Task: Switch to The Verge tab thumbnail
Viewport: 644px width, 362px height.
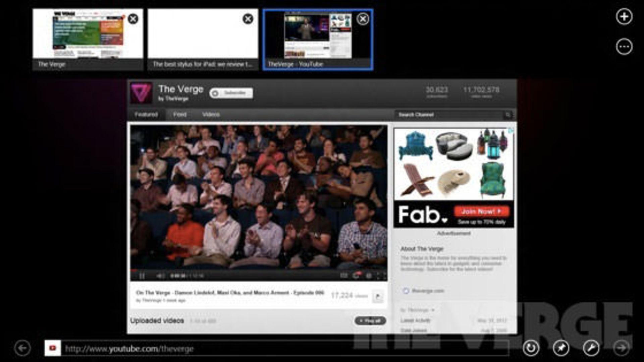Action: point(88,40)
